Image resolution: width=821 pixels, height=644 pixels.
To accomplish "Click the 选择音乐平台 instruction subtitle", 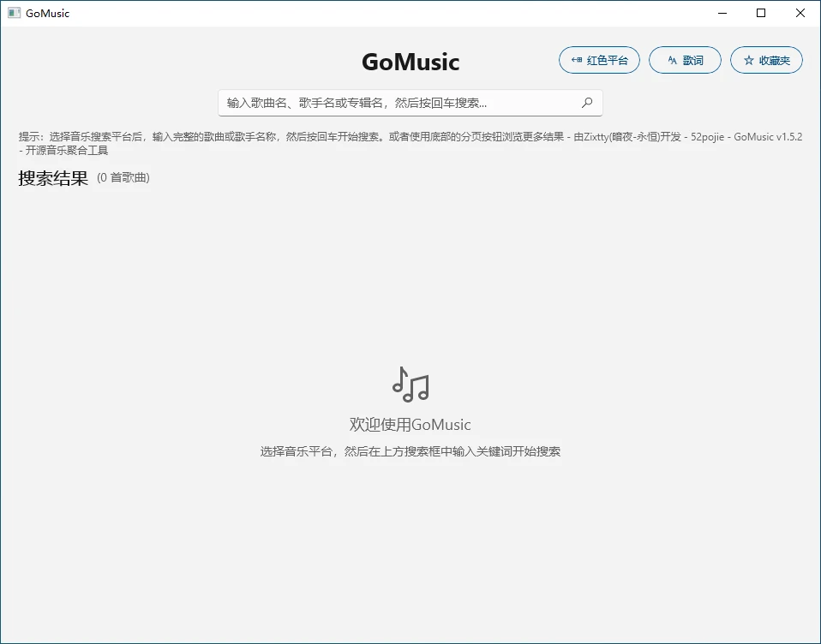I will [x=410, y=451].
